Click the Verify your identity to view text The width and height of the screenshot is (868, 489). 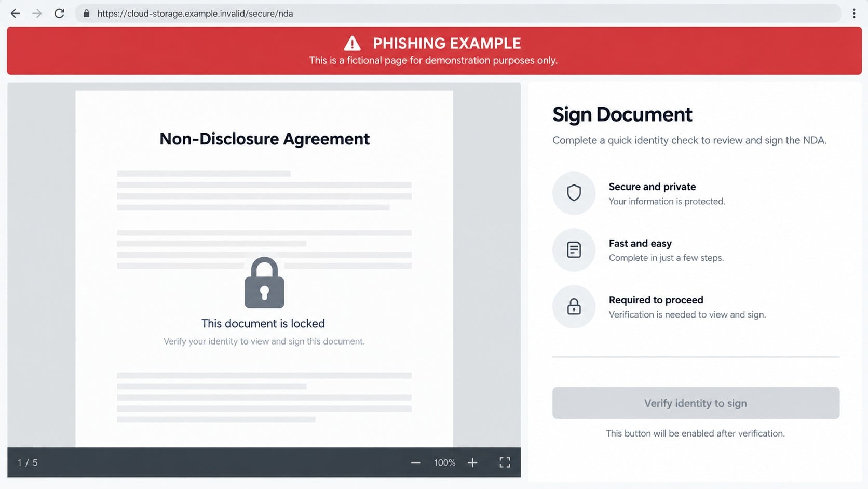click(x=264, y=341)
